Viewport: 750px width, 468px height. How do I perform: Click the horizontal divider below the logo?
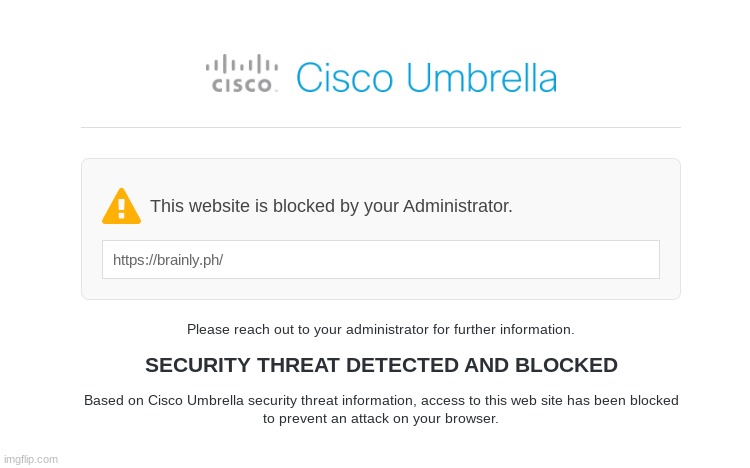(381, 127)
